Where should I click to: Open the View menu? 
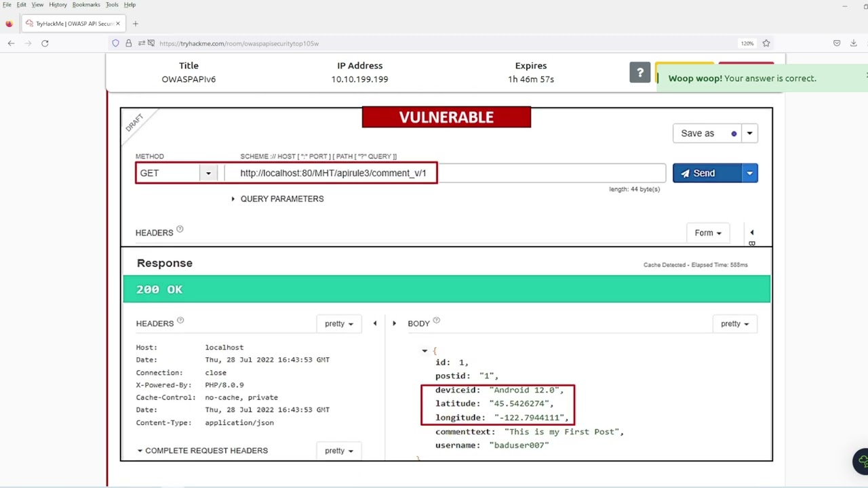pos(37,5)
